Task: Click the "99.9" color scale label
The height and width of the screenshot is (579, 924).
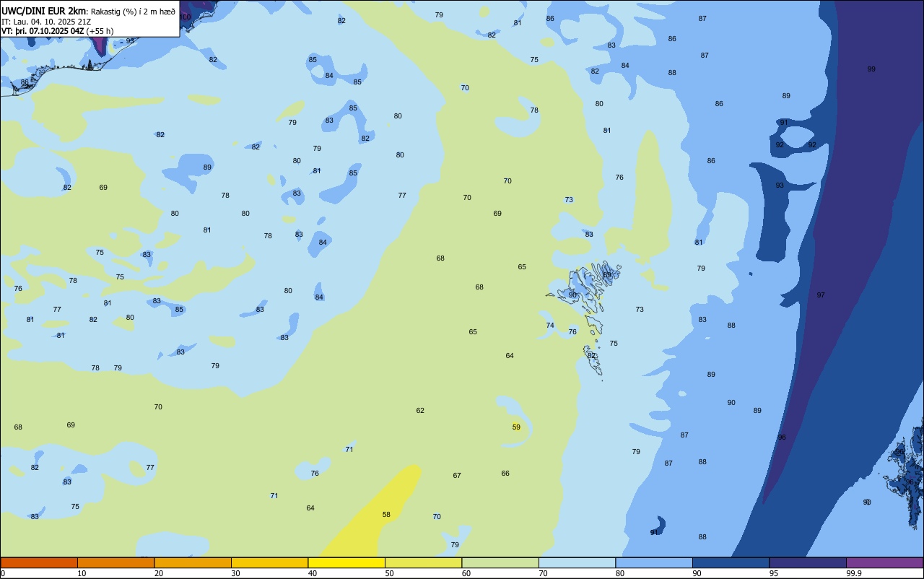Action: click(854, 573)
